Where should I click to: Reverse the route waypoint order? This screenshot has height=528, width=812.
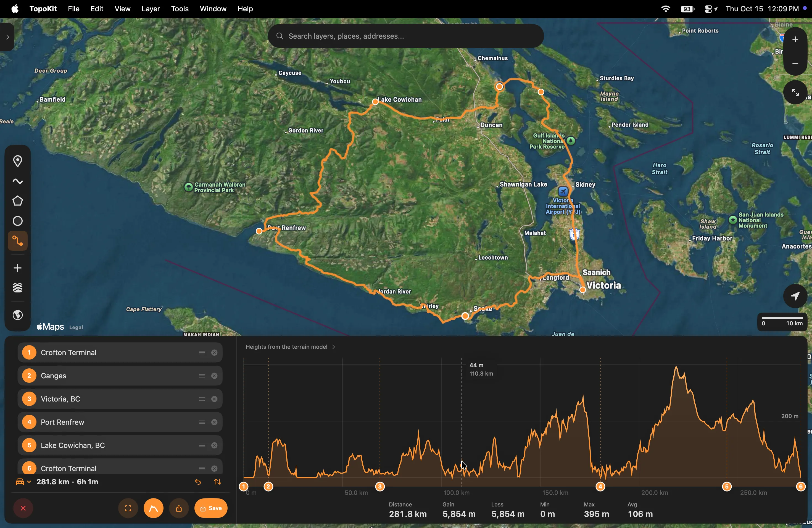218,482
